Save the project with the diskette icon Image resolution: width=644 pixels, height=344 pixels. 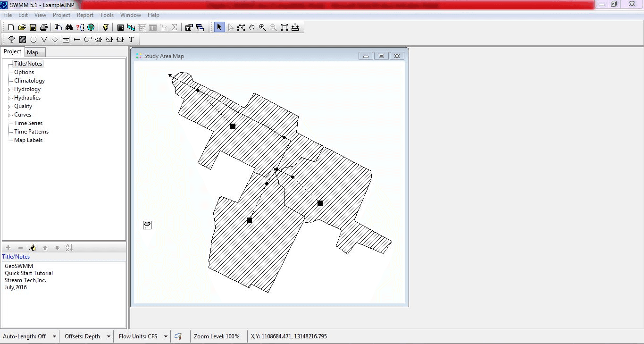33,27
